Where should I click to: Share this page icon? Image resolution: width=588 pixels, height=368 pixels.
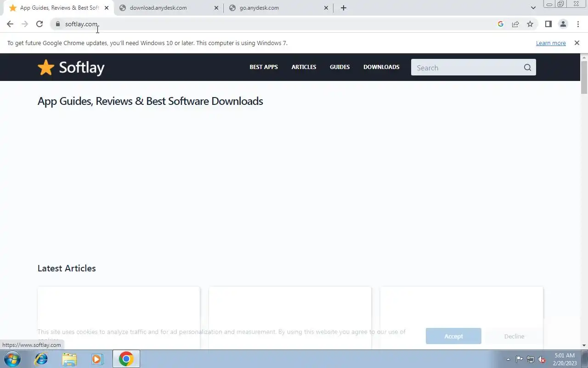tap(515, 24)
